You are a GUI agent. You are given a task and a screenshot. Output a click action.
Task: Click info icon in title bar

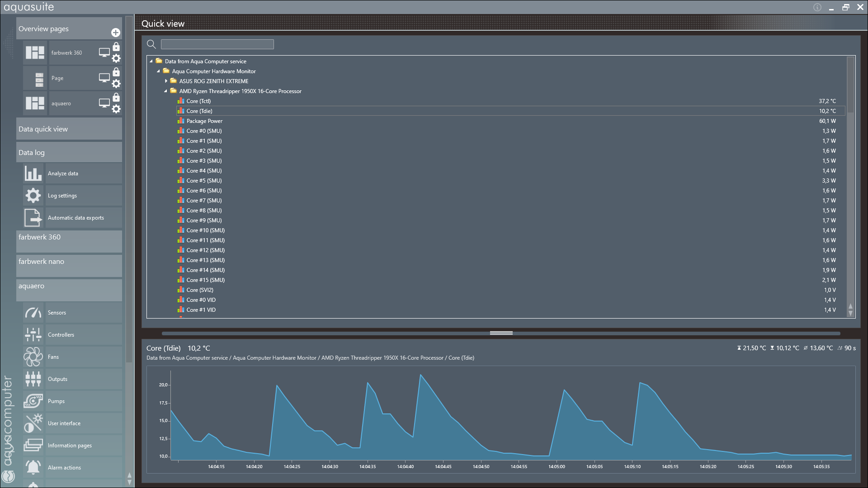817,7
